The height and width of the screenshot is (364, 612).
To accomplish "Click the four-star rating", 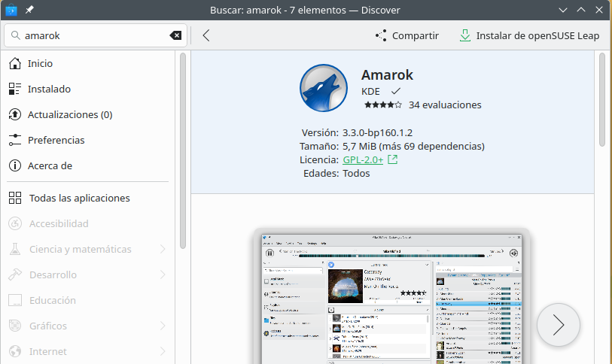I will tap(382, 105).
